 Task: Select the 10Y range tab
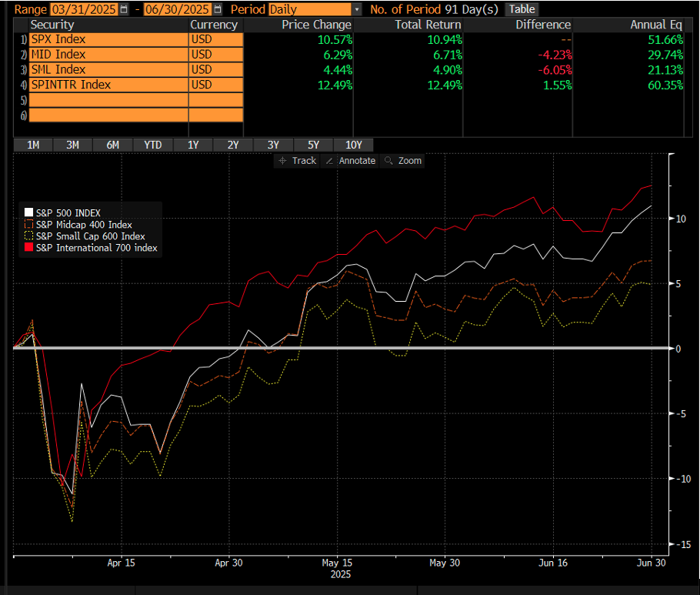[354, 145]
